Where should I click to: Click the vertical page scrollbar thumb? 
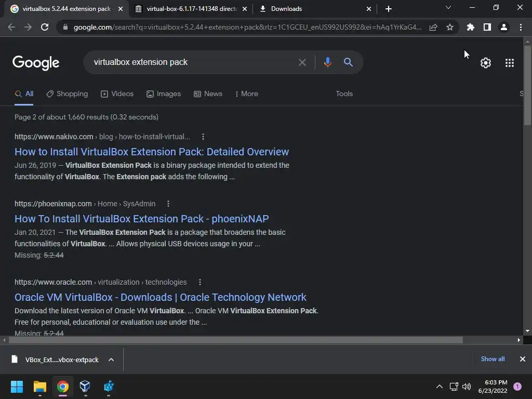pos(527,85)
